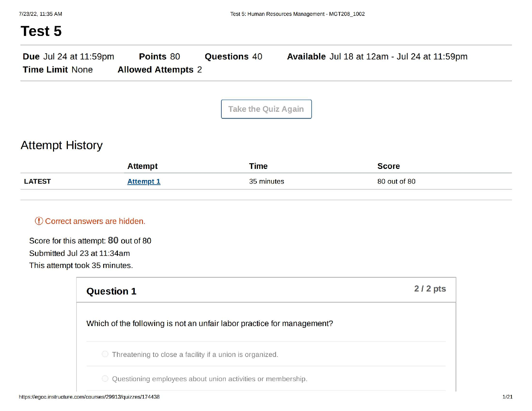
Task: Click the red warning icon beside hidden answers notice
Action: coord(39,221)
